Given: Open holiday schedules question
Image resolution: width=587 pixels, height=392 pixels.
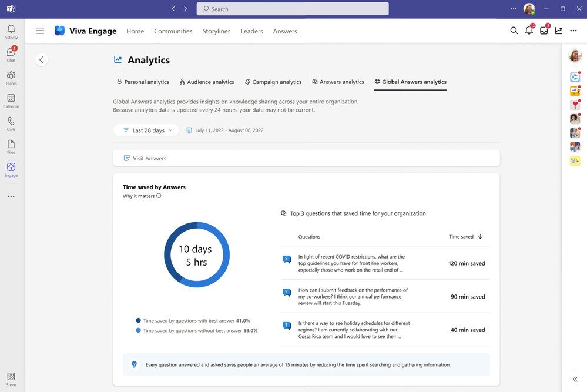Looking at the screenshot, I should coord(354,330).
